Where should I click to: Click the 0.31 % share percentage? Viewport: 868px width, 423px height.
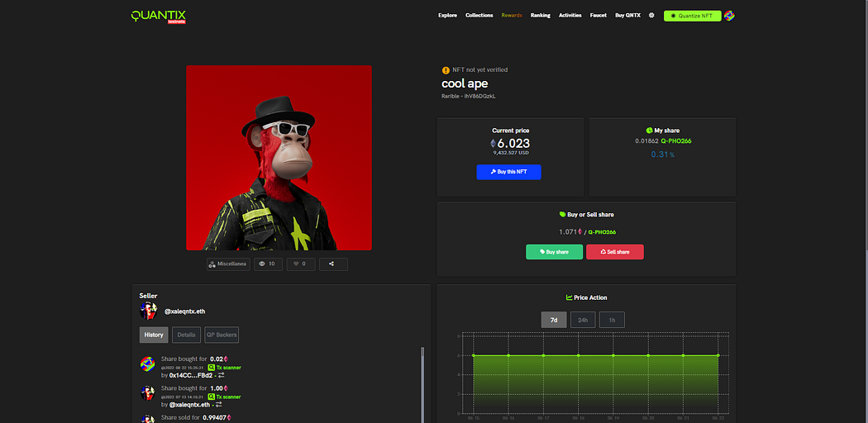(x=663, y=154)
